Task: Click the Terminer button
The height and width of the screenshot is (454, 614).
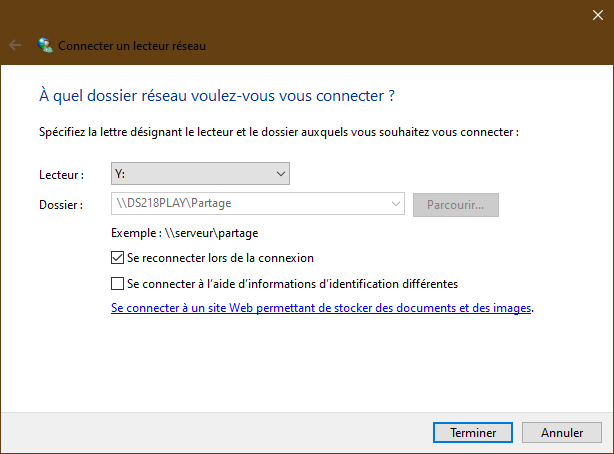Action: coord(473,433)
